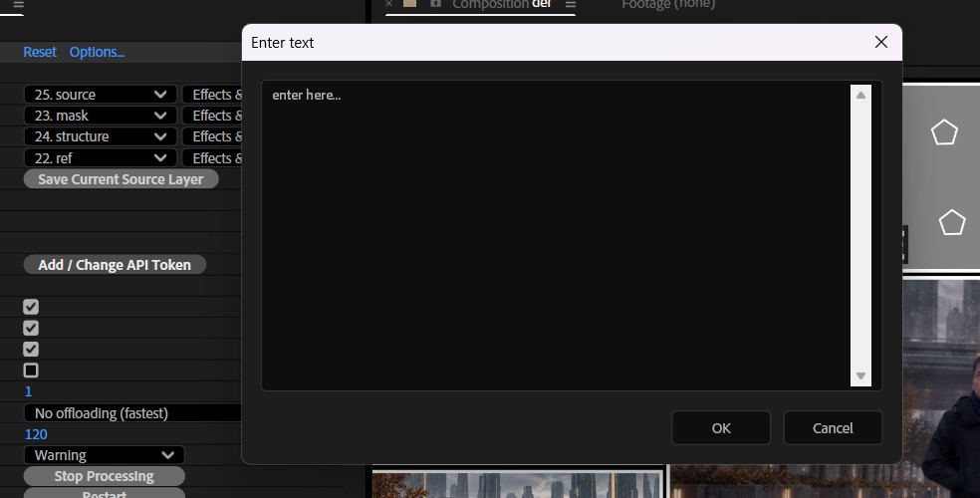Image resolution: width=980 pixels, height=498 pixels.
Task: Click the bottom-left cityscape image in viewer
Action: coord(518,485)
